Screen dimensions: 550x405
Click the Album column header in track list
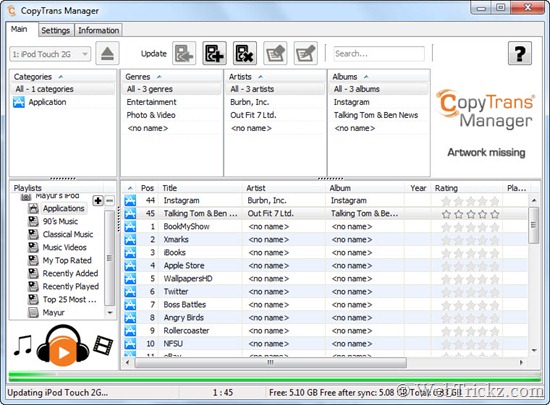[x=365, y=188]
